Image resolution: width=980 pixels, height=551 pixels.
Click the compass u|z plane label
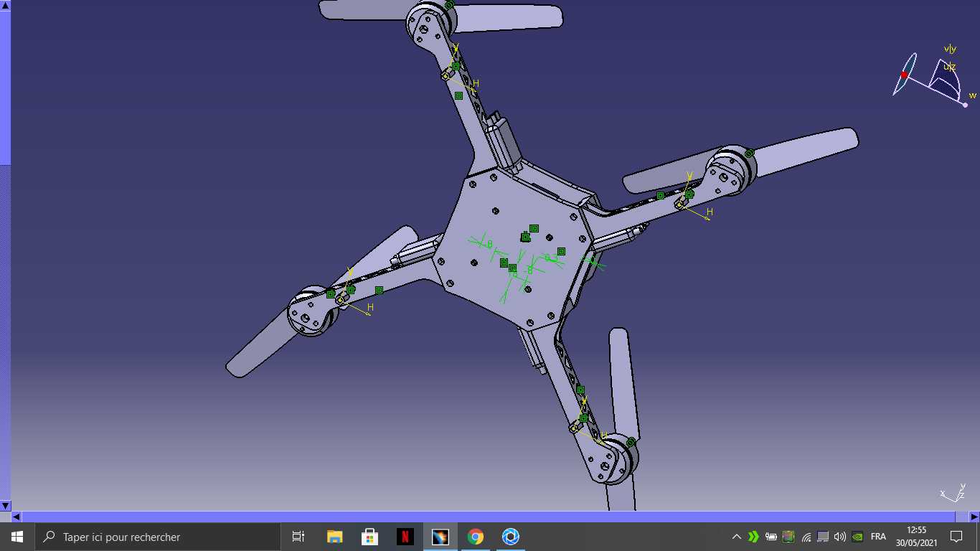pos(949,67)
